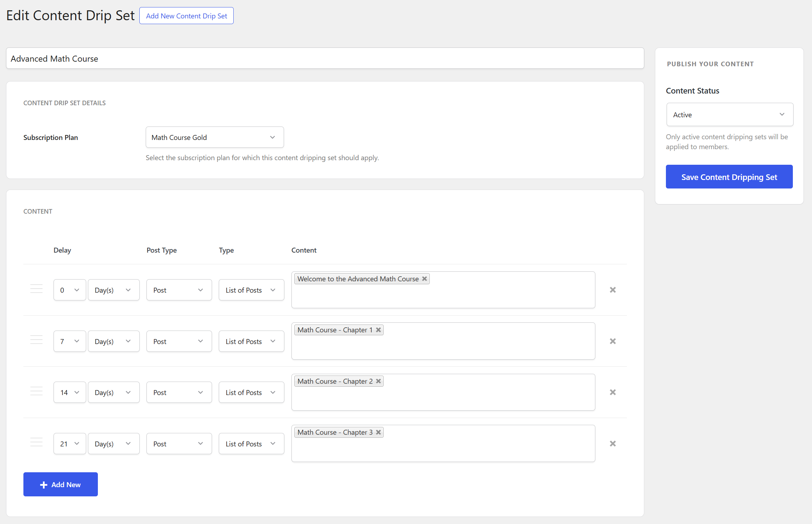Open the Subscription Plan dropdown
Image resolution: width=812 pixels, height=524 pixels.
[x=215, y=137]
